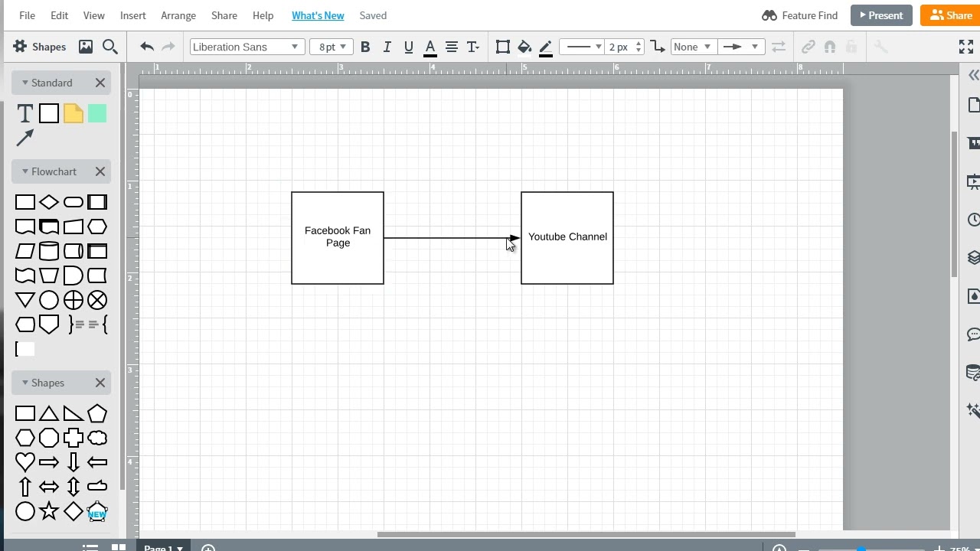Open the fill color bucket tool
This screenshot has height=551, width=980.
point(524,47)
